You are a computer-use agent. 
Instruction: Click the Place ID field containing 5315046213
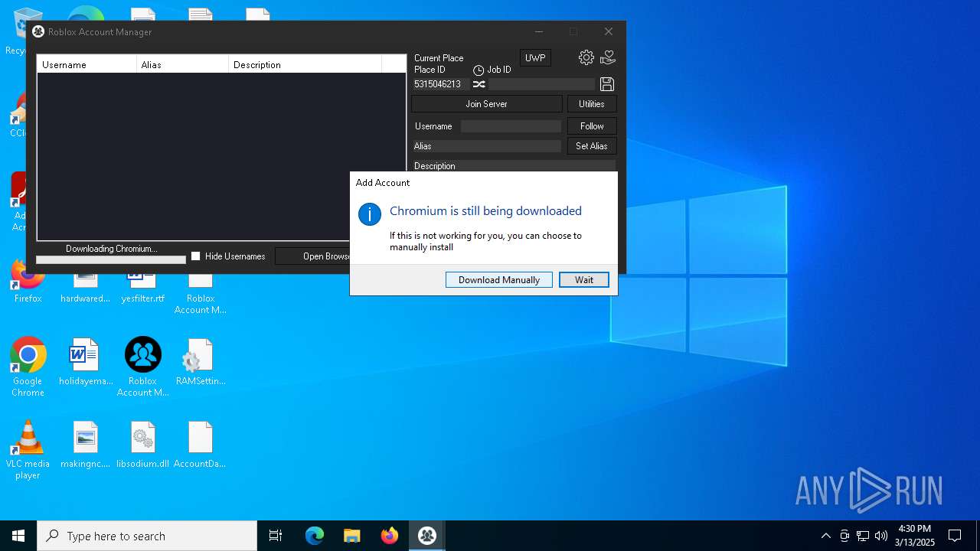click(440, 84)
